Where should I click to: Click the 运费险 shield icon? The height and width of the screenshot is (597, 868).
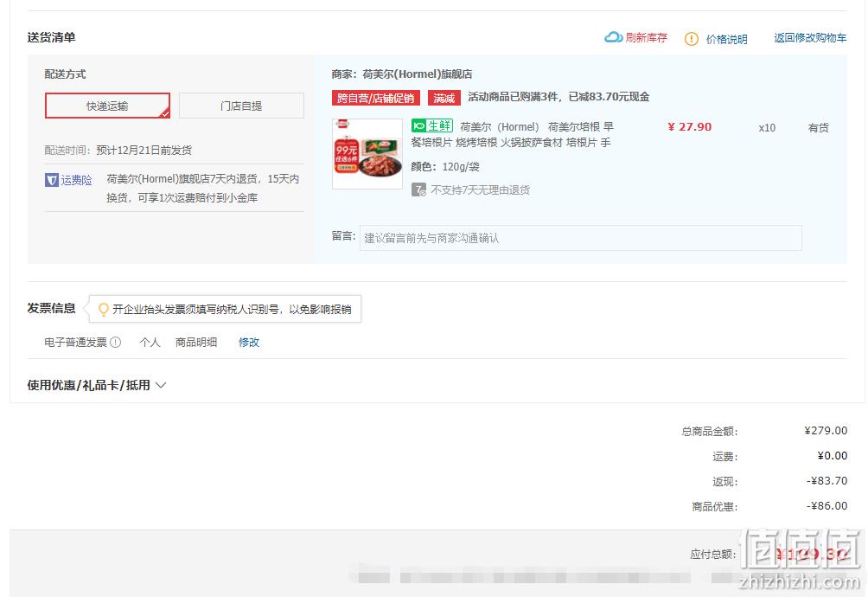(52, 180)
